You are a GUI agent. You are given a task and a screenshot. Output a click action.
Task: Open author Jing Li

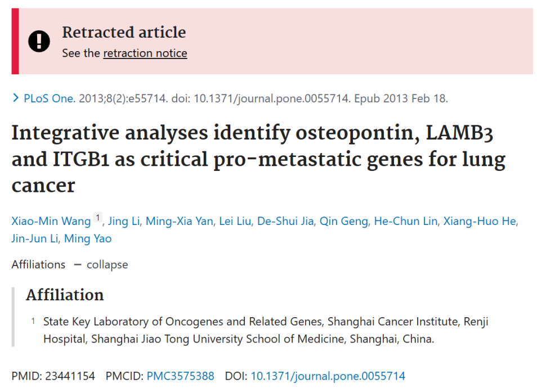tap(124, 222)
